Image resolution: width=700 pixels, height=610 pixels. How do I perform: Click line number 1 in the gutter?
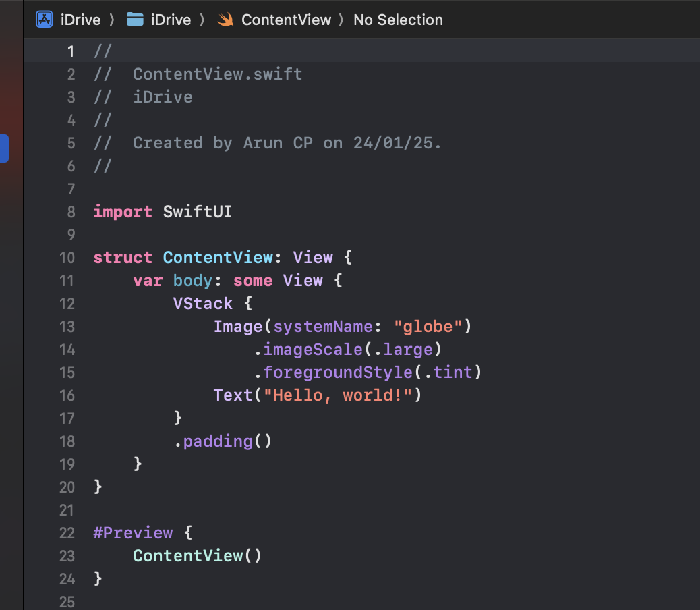tap(71, 51)
